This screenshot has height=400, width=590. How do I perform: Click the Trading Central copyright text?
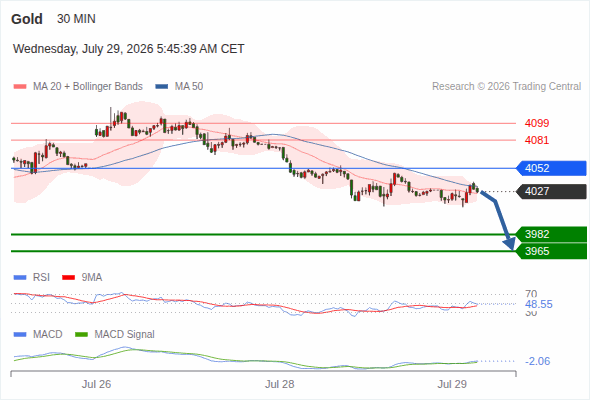point(506,87)
